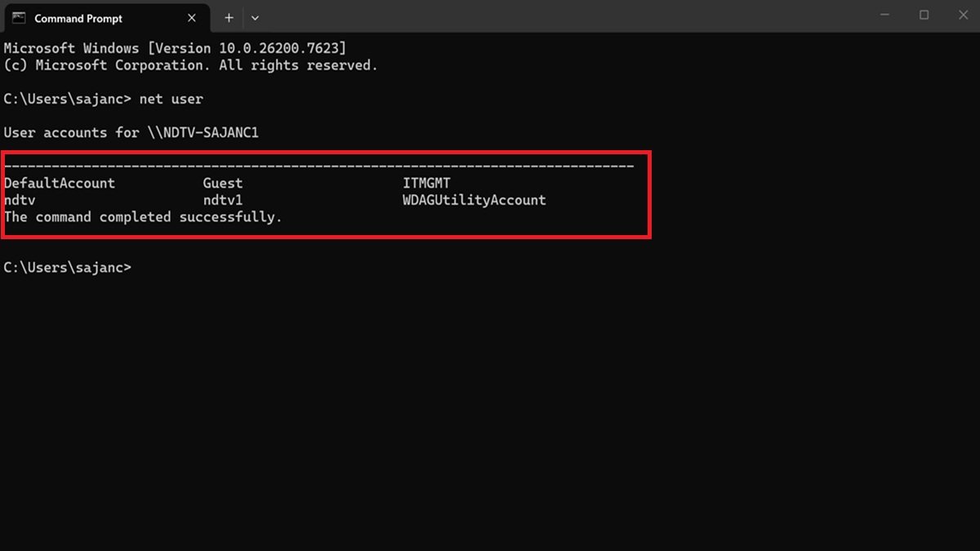Maximize the Command Prompt window
The image size is (980, 551).
coord(924,16)
